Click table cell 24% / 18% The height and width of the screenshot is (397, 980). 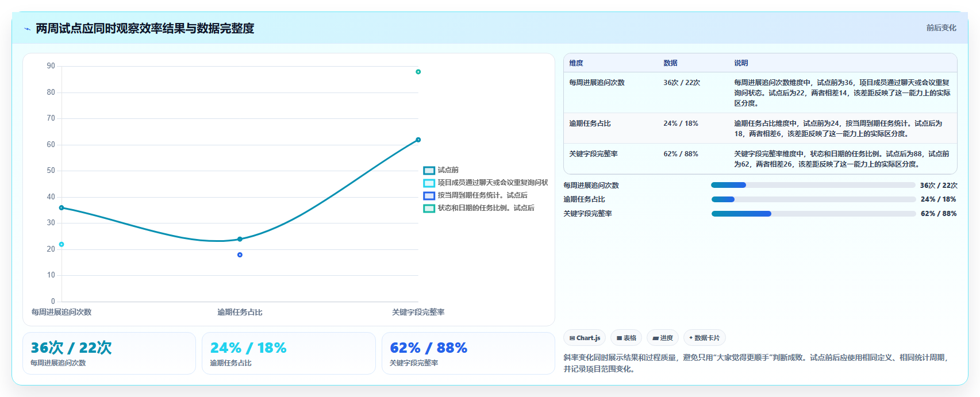pyautogui.click(x=681, y=124)
